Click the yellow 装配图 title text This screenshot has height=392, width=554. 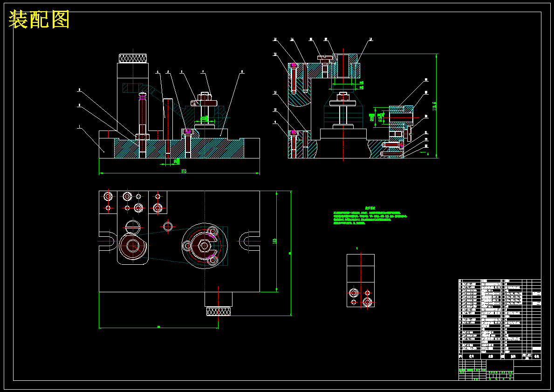[39, 20]
